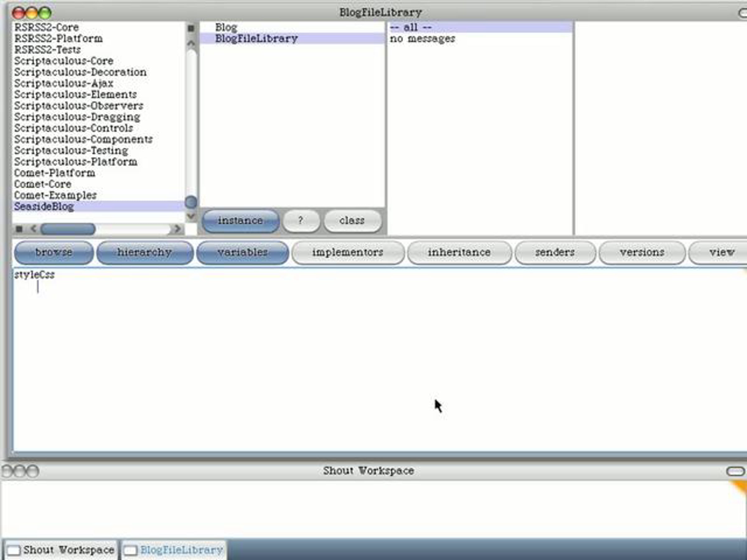Click the horizontal scrollbar left arrow

tap(33, 229)
